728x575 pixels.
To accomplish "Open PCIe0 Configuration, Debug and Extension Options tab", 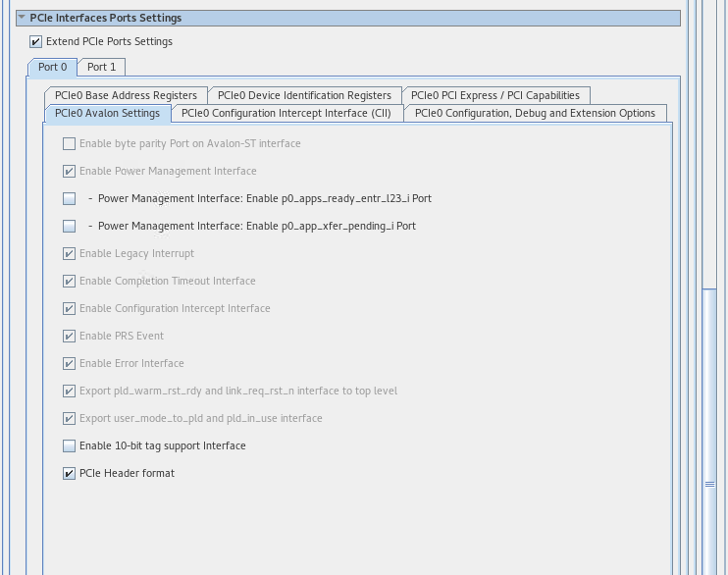I will click(535, 114).
